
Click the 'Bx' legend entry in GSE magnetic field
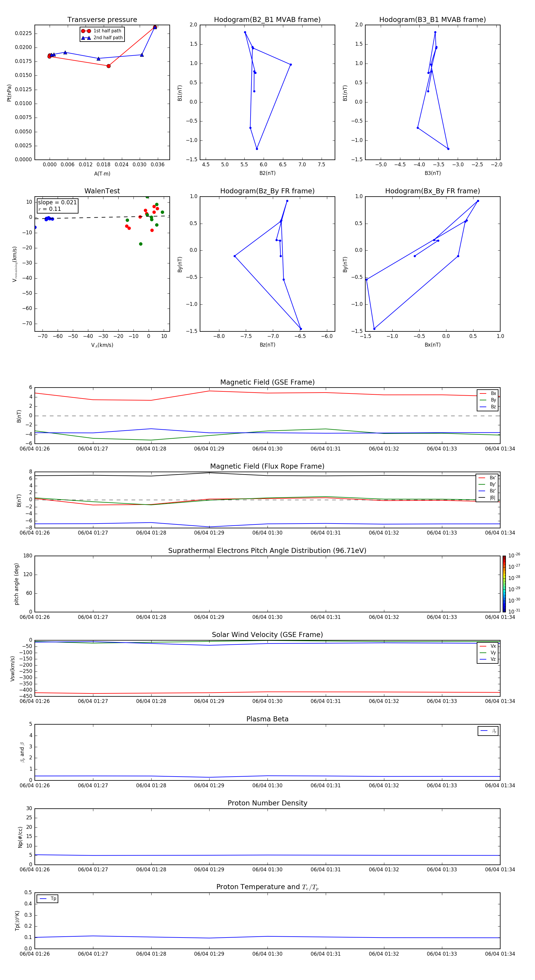pos(488,393)
